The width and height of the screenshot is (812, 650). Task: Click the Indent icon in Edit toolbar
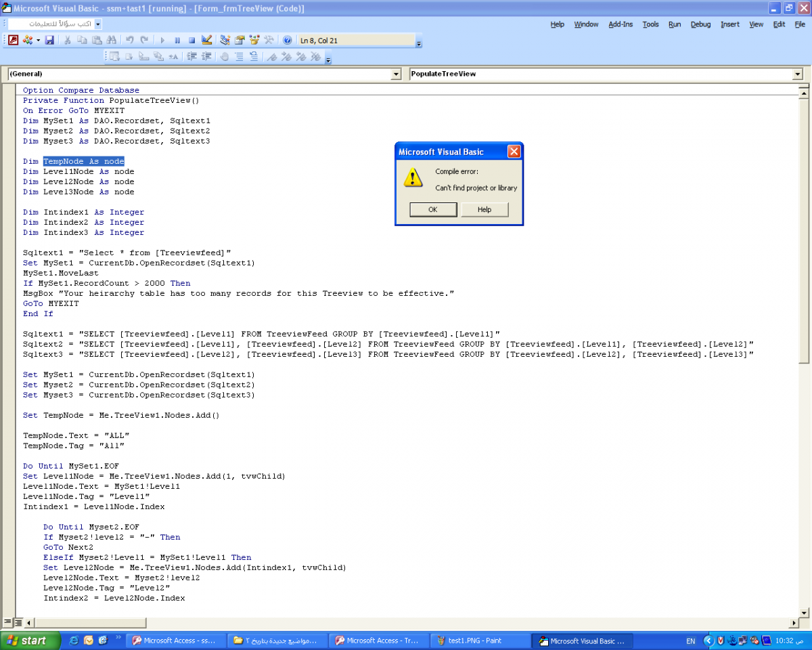coord(192,57)
